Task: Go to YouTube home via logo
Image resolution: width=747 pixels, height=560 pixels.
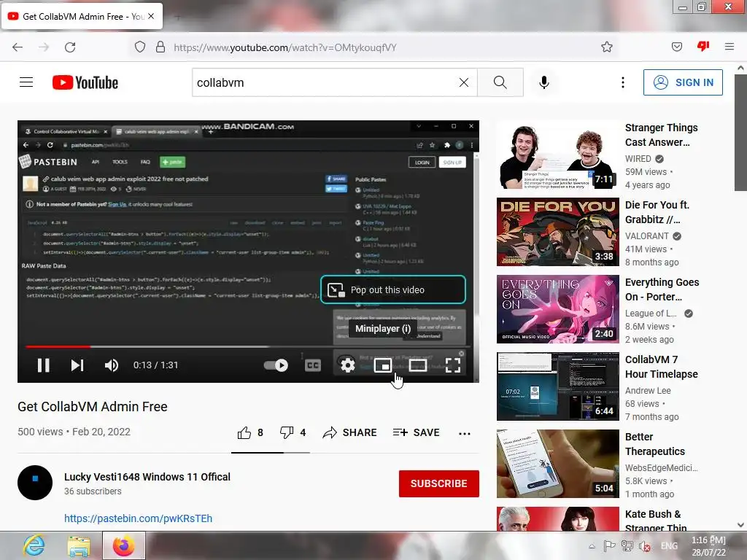Action: [x=85, y=82]
